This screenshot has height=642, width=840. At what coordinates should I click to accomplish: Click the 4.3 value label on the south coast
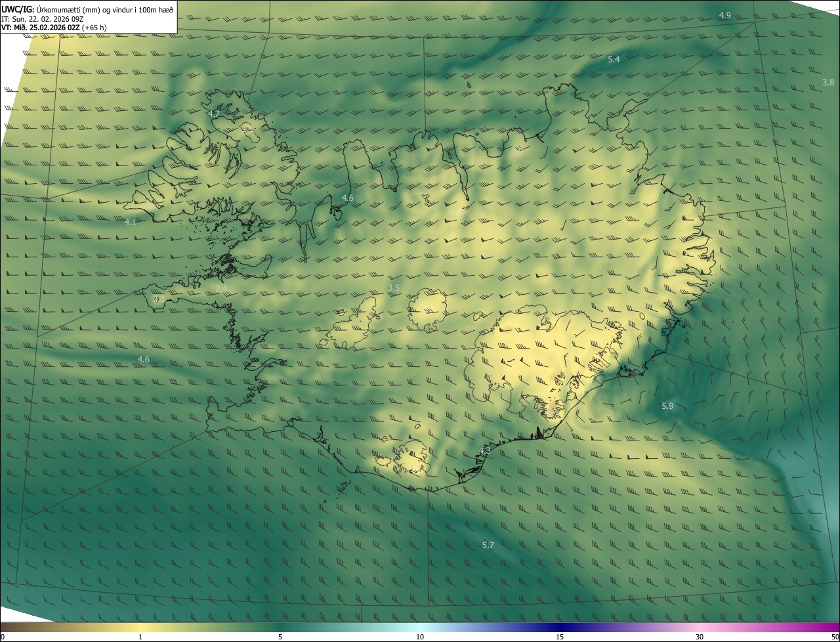pos(484,451)
